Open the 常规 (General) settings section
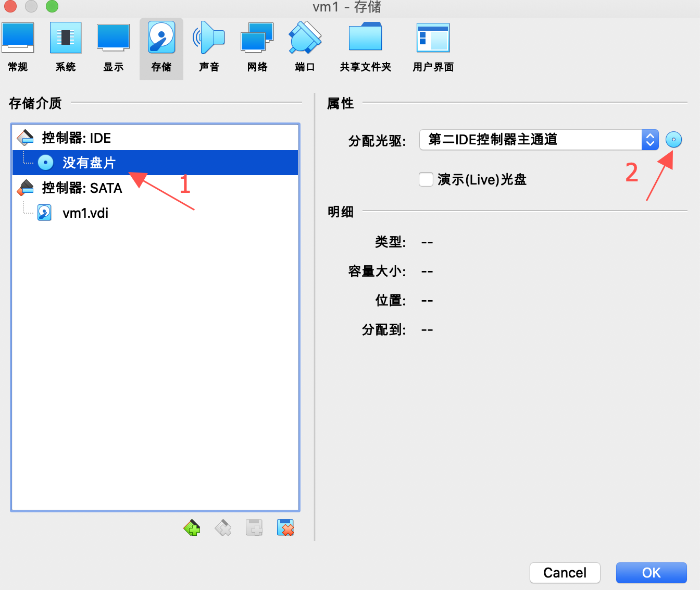Screen dimensions: 700x590 tap(18, 47)
